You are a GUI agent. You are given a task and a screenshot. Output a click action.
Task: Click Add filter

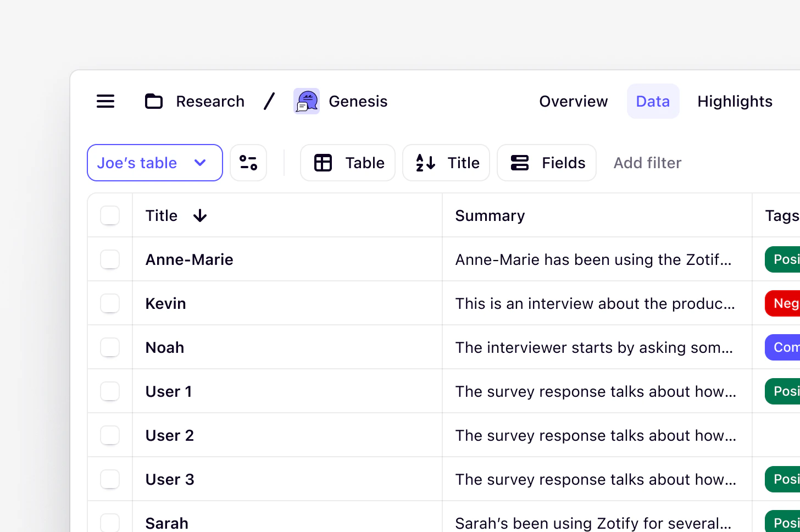click(x=647, y=163)
